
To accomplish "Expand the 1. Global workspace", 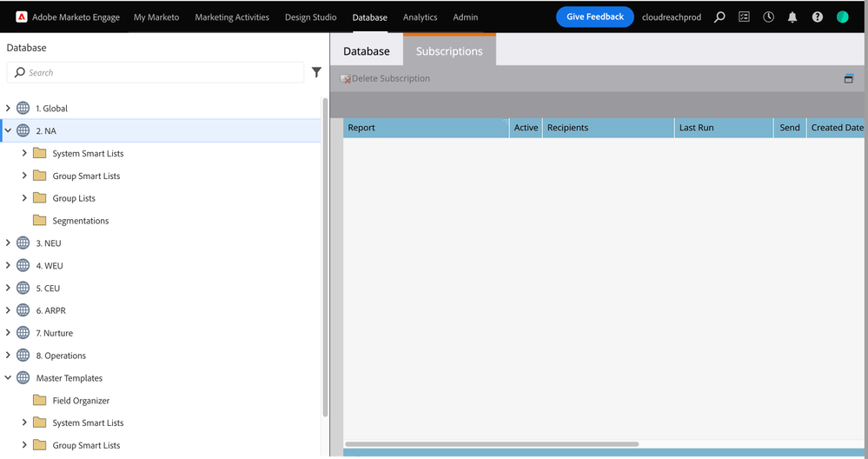I will click(x=9, y=109).
